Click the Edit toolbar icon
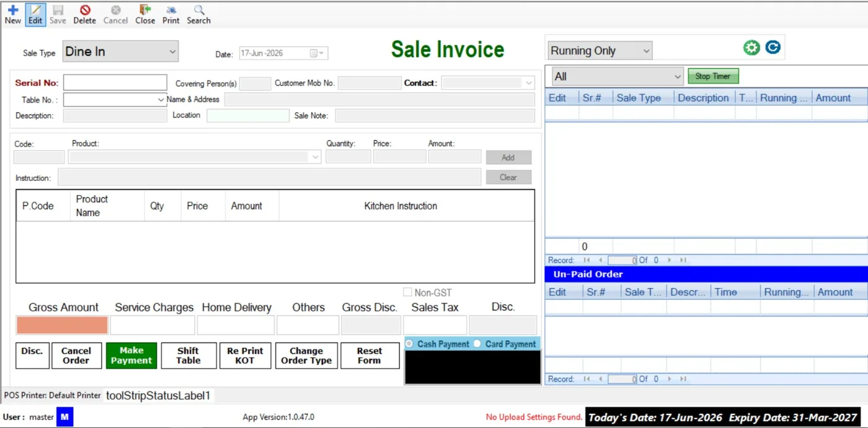 pyautogui.click(x=35, y=14)
